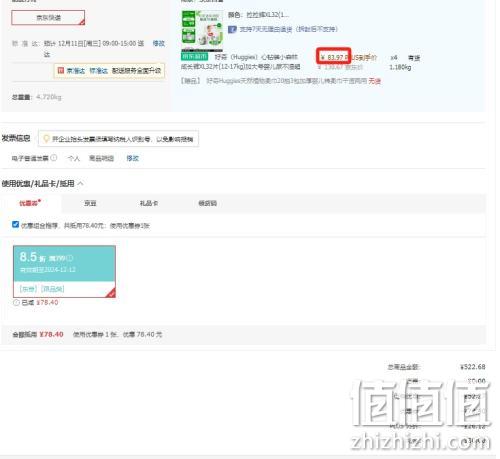Image resolution: width=500 pixels, height=459 pixels.
Task: Click 修改 link in invoice information
Action: (x=132, y=158)
